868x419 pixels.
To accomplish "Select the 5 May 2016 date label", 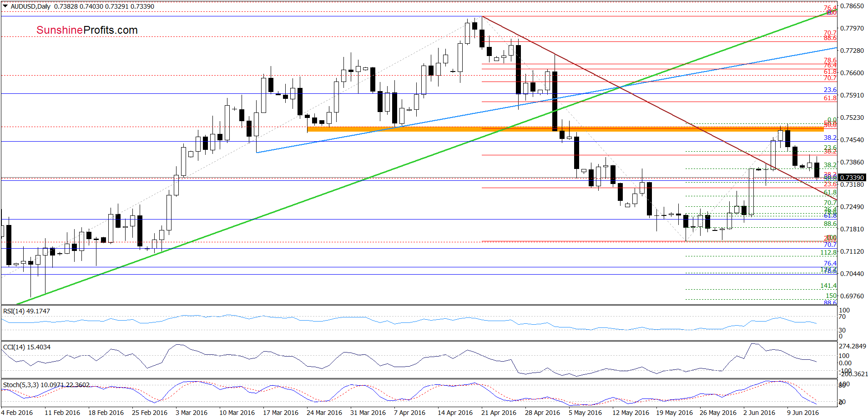I will coord(585,413).
